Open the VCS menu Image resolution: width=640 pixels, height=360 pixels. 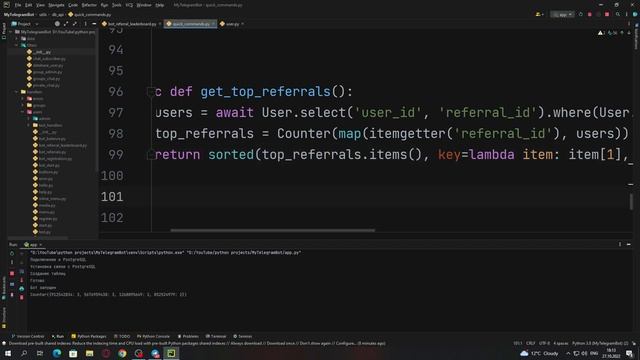pos(129,5)
